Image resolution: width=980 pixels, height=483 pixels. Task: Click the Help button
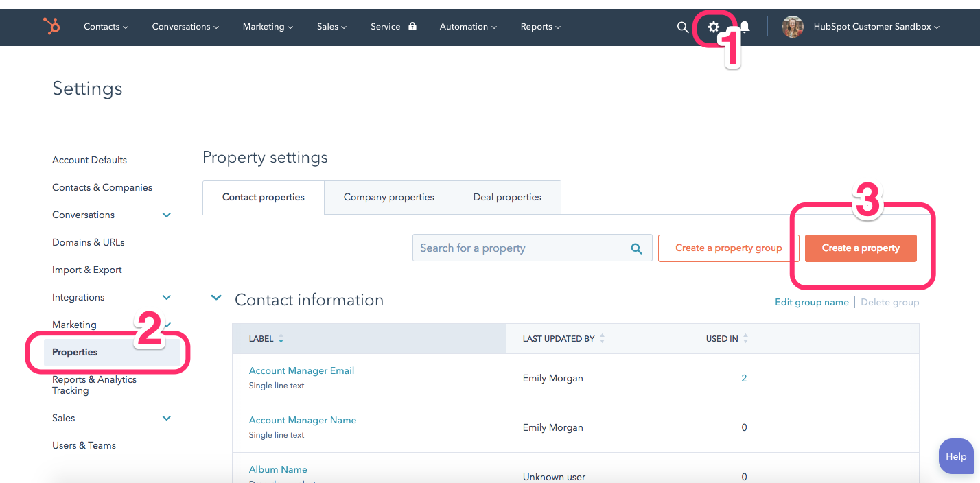coord(956,456)
